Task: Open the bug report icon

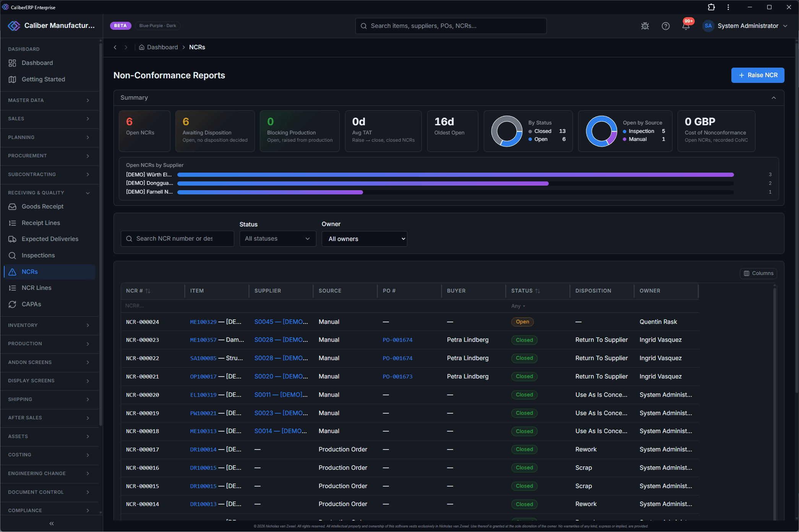Action: (x=645, y=26)
